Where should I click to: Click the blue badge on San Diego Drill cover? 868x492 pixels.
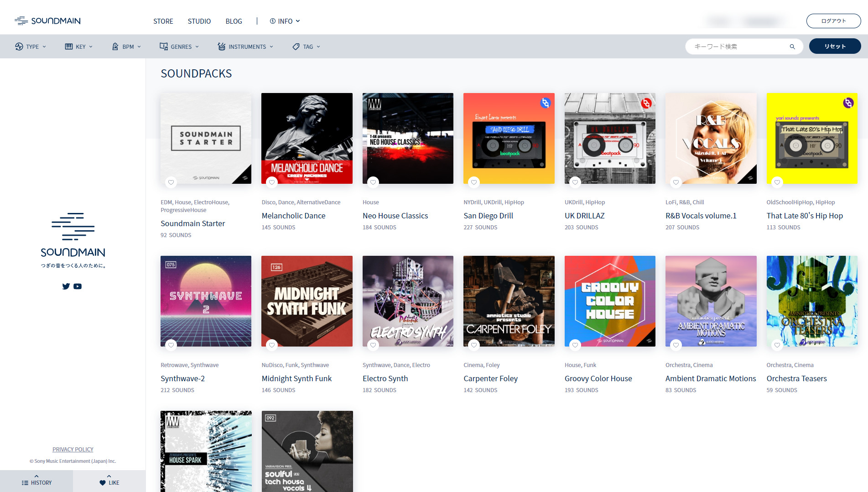545,103
